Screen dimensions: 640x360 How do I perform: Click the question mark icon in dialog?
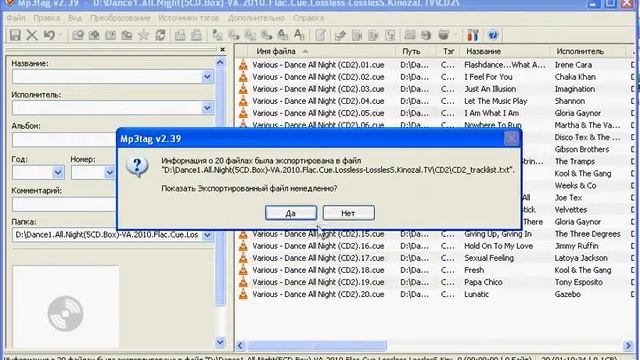tap(137, 167)
